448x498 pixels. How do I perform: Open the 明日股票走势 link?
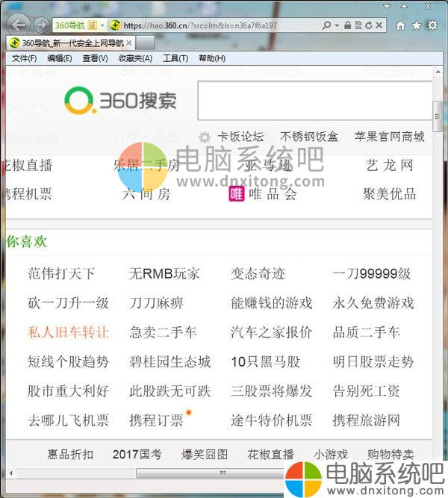pos(373,362)
